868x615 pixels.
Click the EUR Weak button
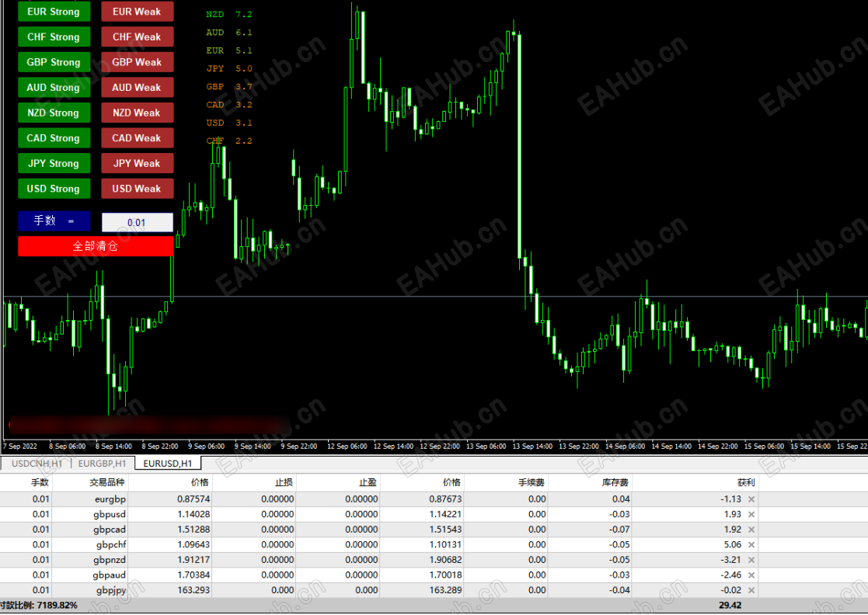(x=138, y=12)
